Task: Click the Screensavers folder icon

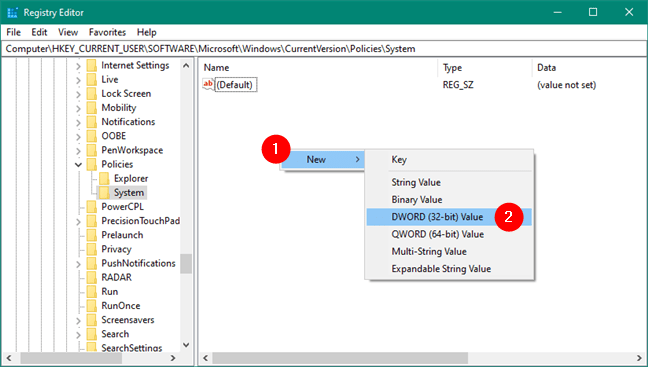Action: pos(92,319)
